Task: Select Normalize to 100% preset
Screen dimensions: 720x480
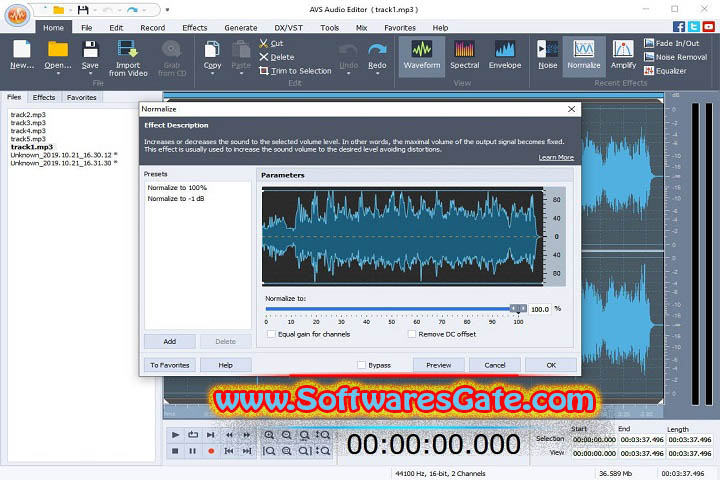Action: 177,187
